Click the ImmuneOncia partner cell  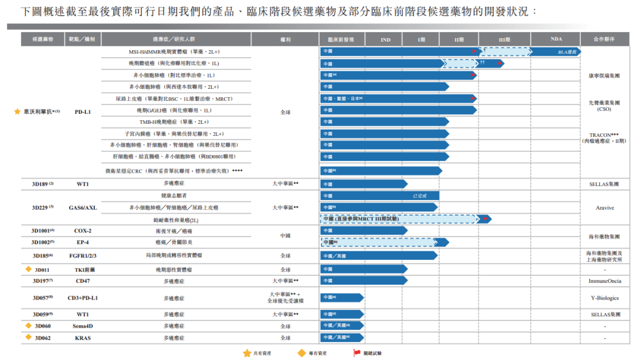click(605, 281)
